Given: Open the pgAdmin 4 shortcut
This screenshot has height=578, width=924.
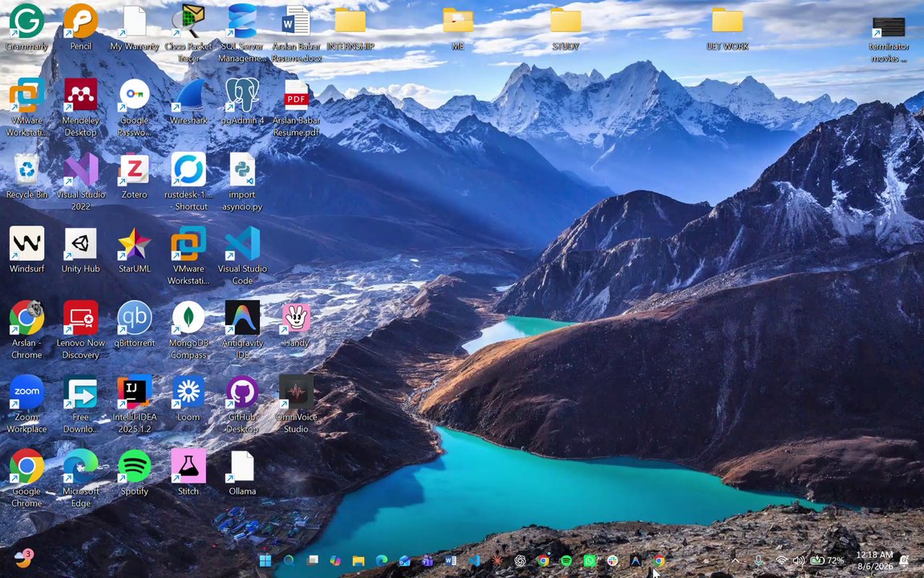Looking at the screenshot, I should point(242,95).
